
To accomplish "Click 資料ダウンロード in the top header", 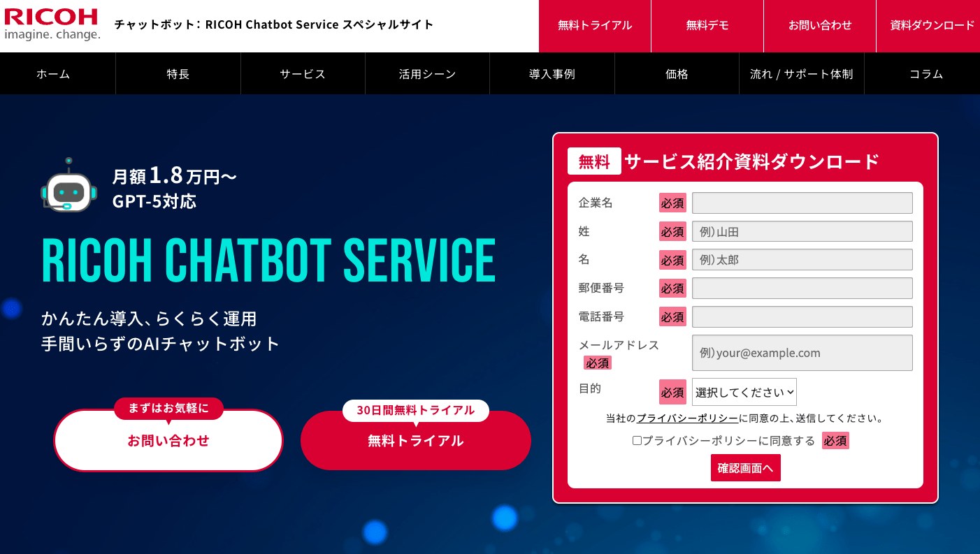I will (932, 26).
